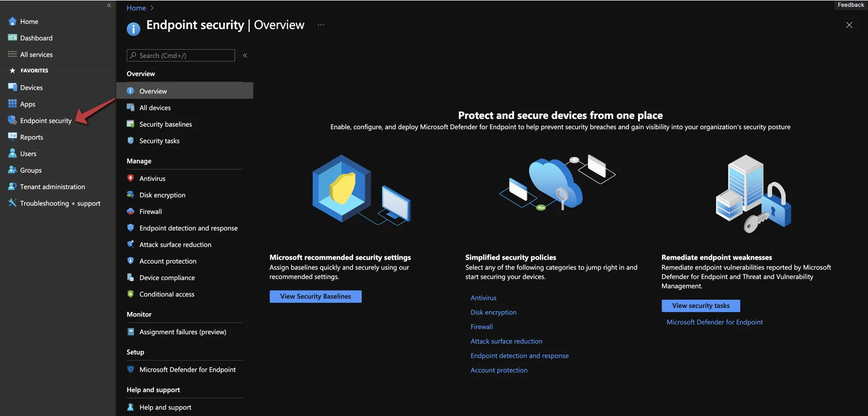Open Endpoint detection and response policy link
868x416 pixels.
(x=519, y=356)
